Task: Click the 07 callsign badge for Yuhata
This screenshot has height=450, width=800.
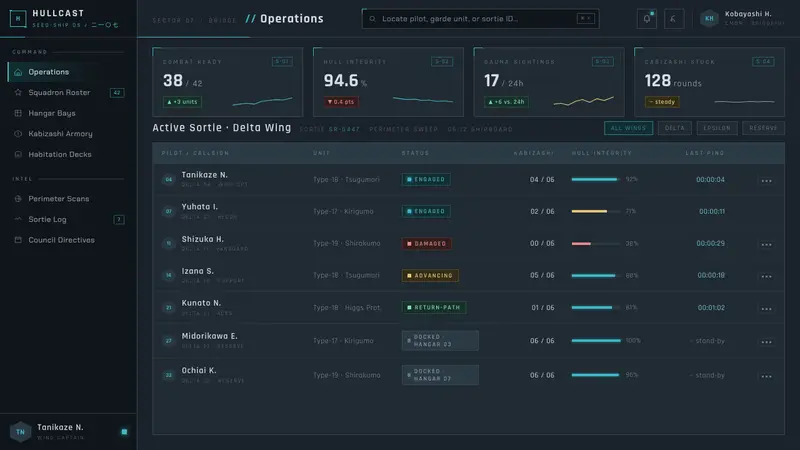Action: 169,211
